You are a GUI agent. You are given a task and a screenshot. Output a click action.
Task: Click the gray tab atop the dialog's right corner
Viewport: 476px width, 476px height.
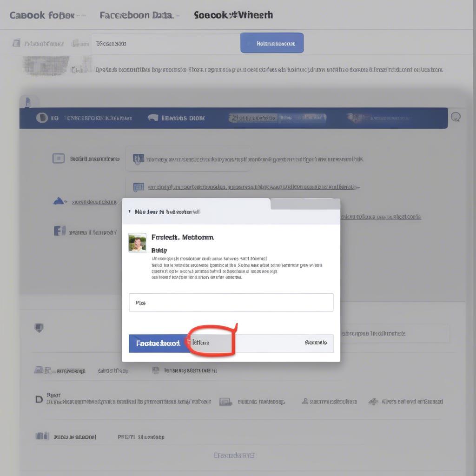[x=305, y=205]
